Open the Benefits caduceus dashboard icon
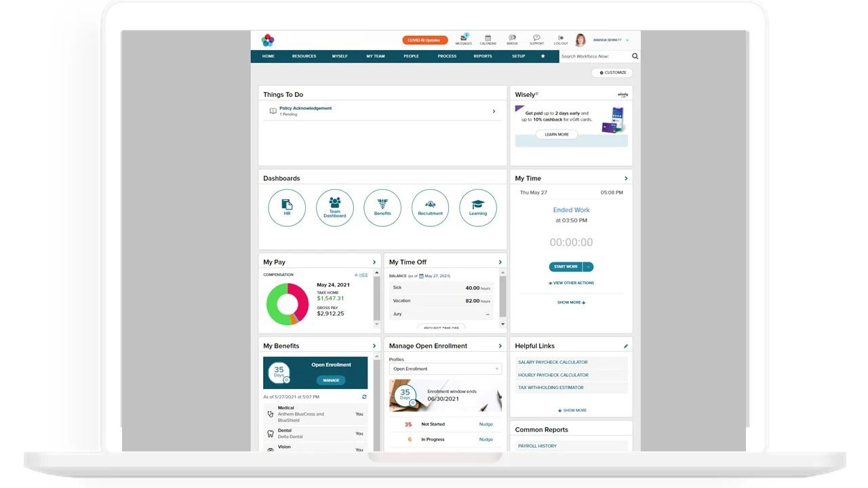This screenshot has height=488, width=868. 382,207
